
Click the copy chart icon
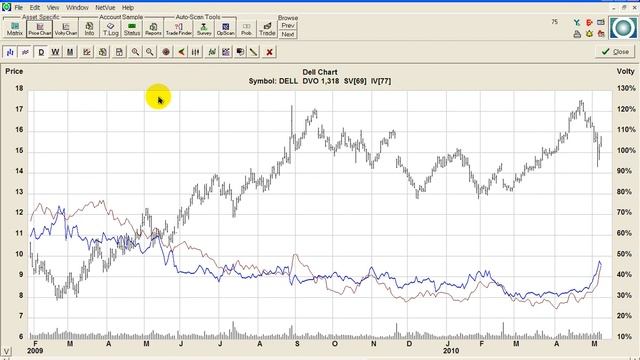[x=102, y=52]
